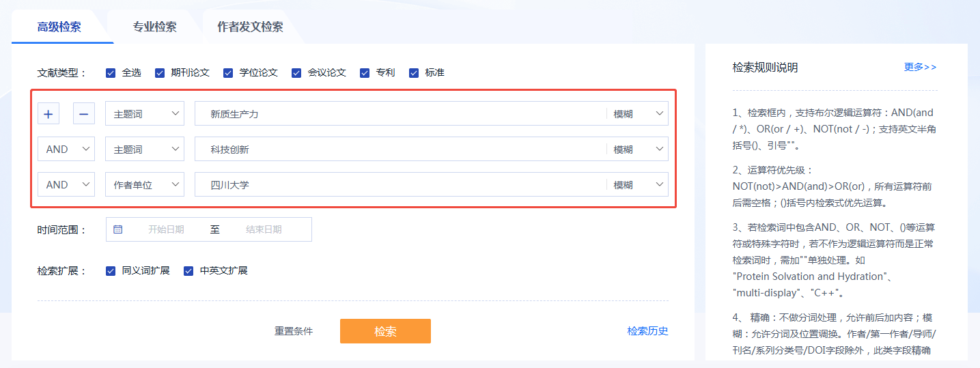
Task: Toggle the 同义词扩展 checkbox
Action: pos(111,270)
